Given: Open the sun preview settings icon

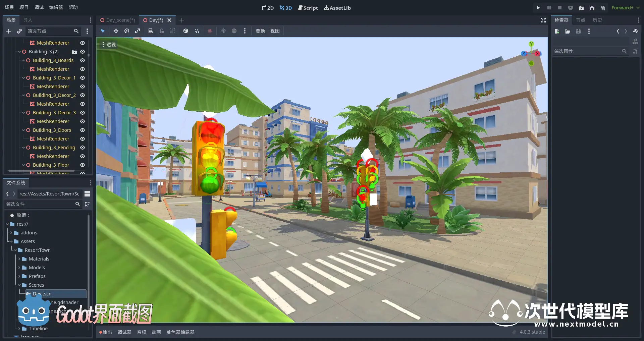Looking at the screenshot, I should point(223,31).
